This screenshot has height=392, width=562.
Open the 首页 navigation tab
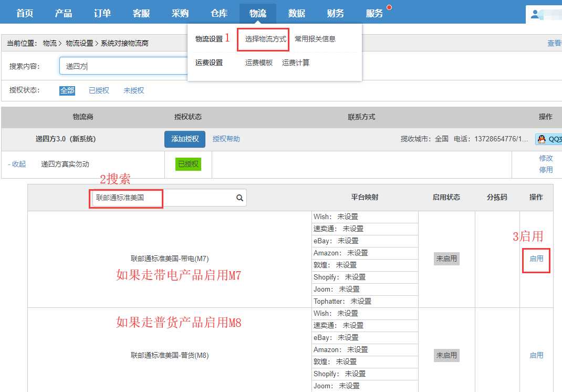pos(25,13)
